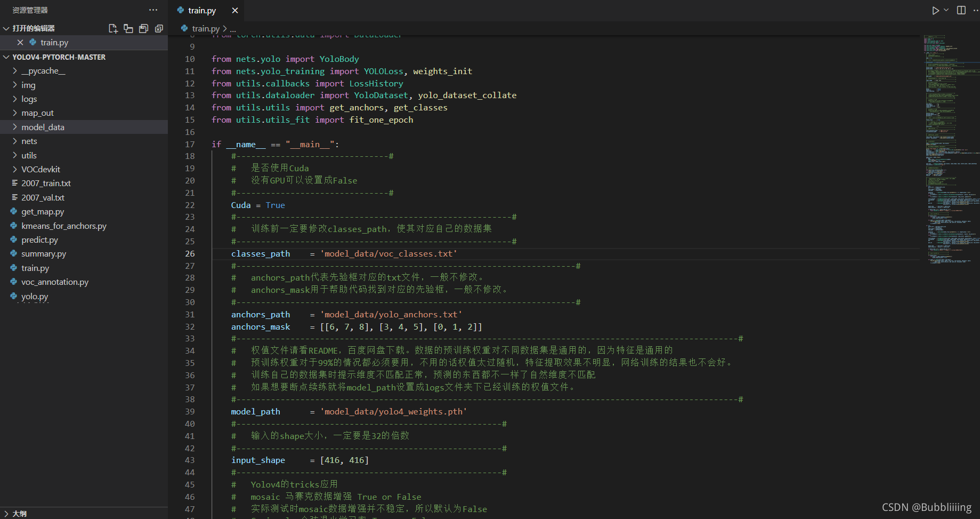Close the train.py editor tab
The height and width of the screenshot is (519, 980).
[x=235, y=11]
